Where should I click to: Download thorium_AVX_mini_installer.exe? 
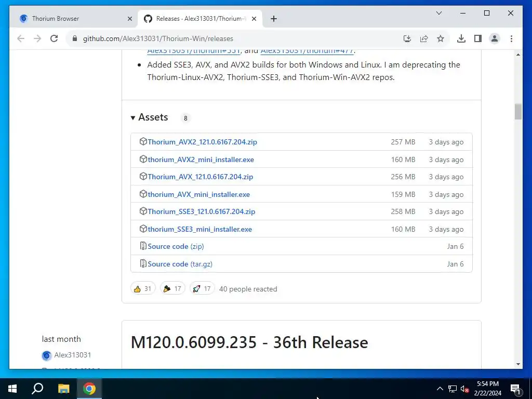coord(198,194)
